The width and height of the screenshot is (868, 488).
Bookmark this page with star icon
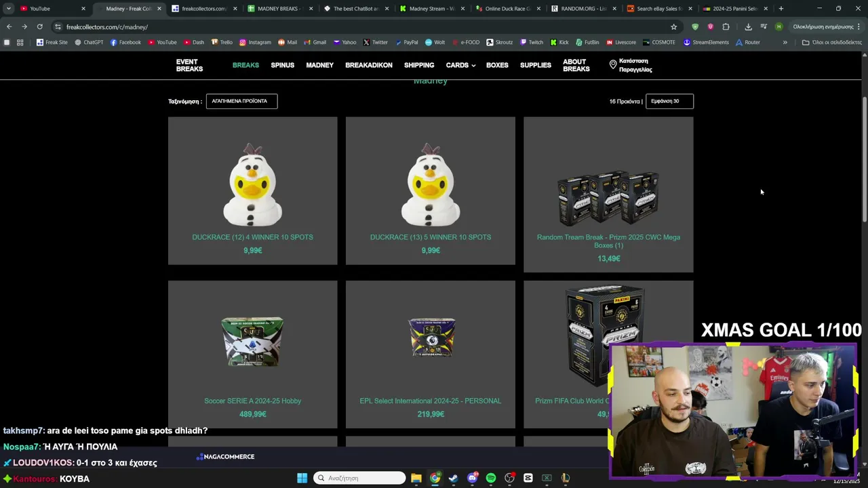coord(673,26)
